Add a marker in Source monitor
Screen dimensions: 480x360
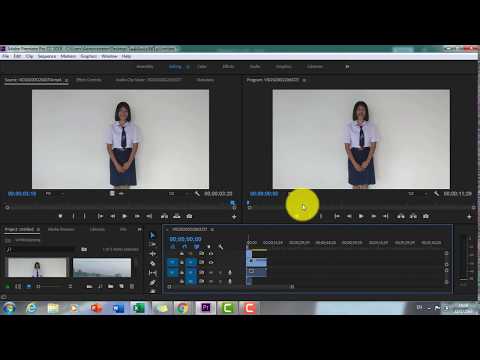click(60, 216)
